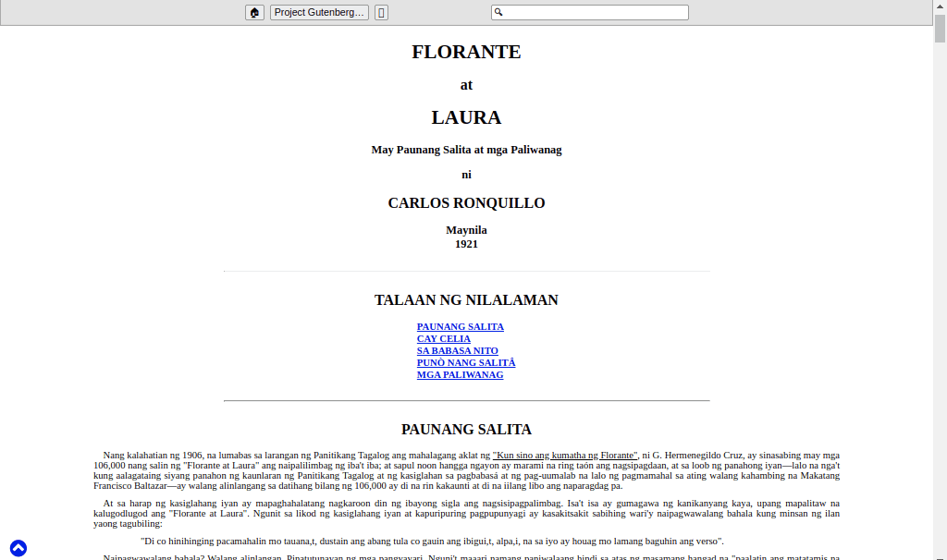Open the Project Gutenberg button
Viewport: 947px width, 560px height.
pos(319,12)
